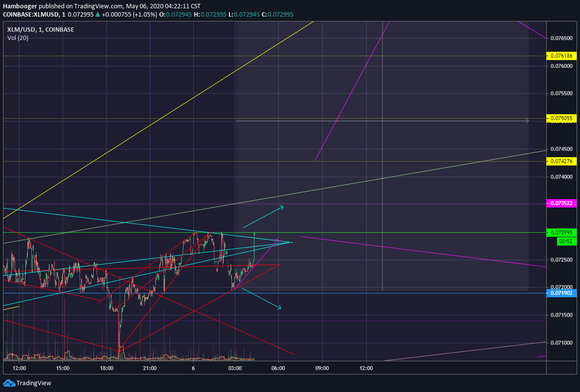The height and width of the screenshot is (392, 580).
Task: Select the magenta 0.073522 price label
Action: click(561, 203)
